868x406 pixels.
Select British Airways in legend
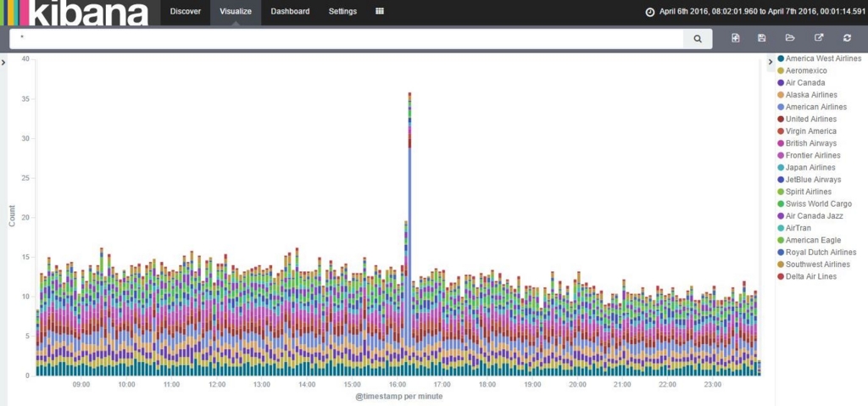coord(811,143)
